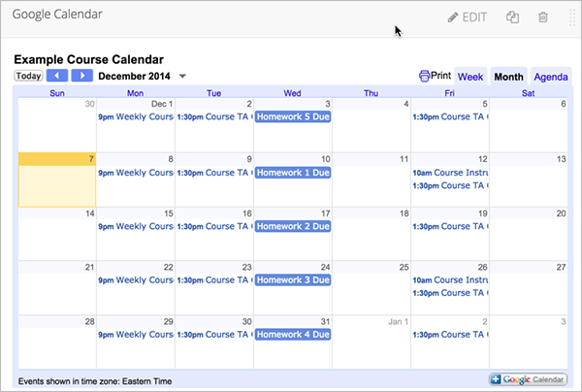Open Homework 3 Due event
This screenshot has height=392, width=582.
pos(292,280)
